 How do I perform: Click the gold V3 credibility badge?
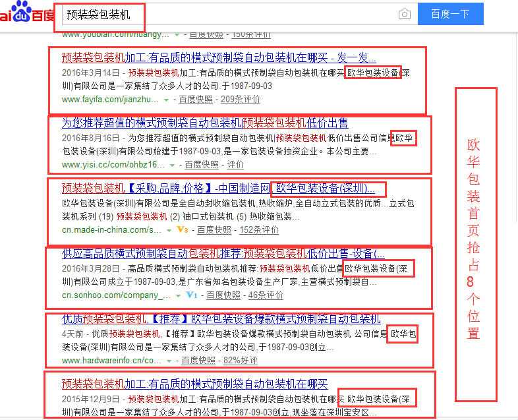[x=183, y=230]
